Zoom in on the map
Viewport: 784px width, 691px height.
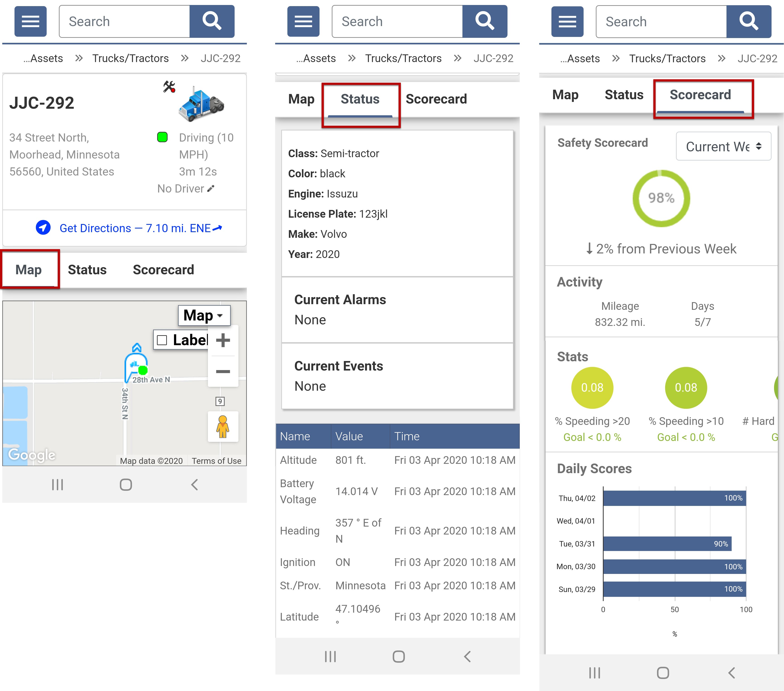click(223, 340)
